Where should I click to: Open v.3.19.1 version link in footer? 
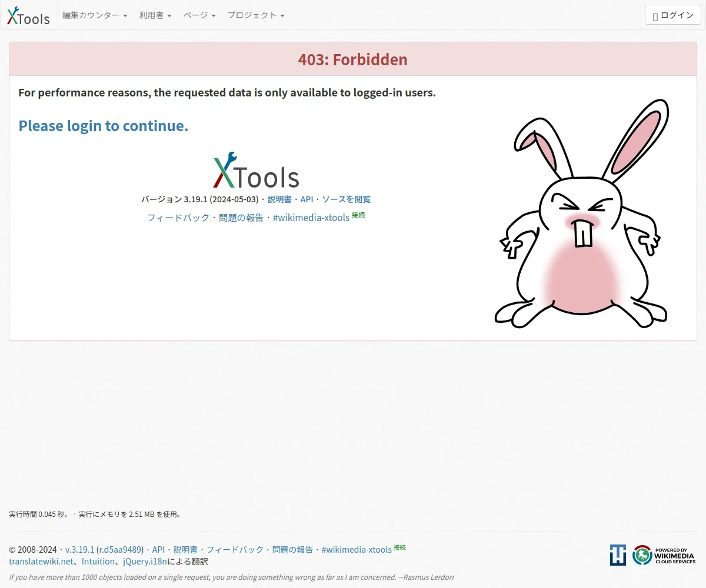80,549
